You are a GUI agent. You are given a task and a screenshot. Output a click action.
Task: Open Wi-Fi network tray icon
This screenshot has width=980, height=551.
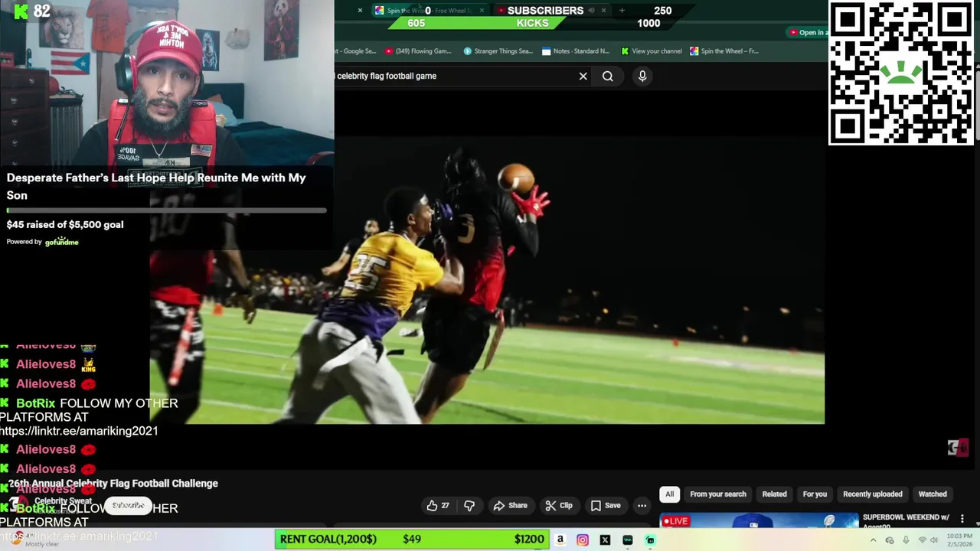click(922, 540)
